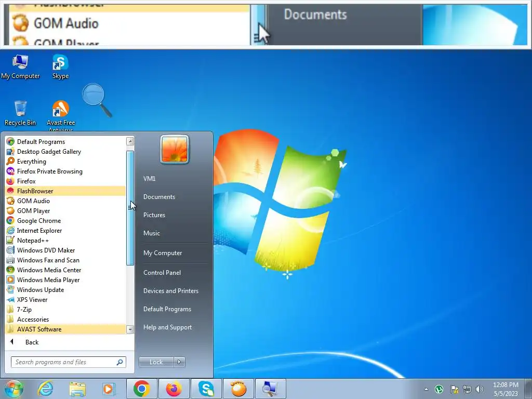Click the Search programs and files box
The height and width of the screenshot is (399, 532).
68,362
